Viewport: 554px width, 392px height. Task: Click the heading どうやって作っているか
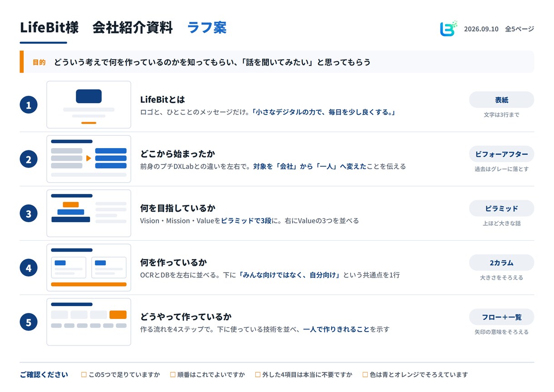pyautogui.click(x=186, y=317)
